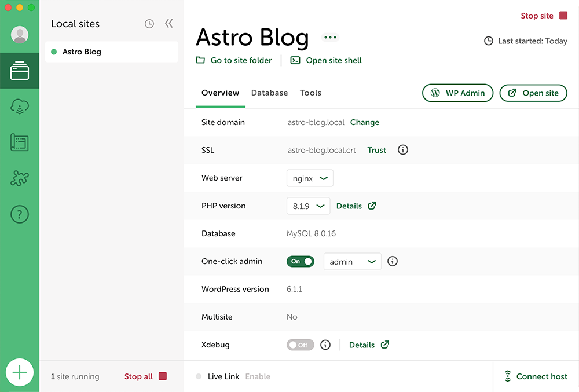Switch to the Database tab
Viewport: 579px width, 392px height.
(x=269, y=93)
